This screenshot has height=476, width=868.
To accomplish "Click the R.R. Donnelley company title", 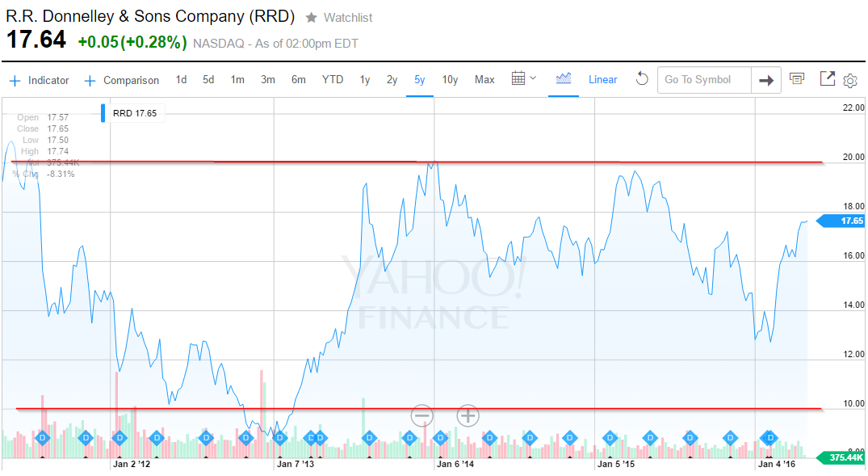I will tap(150, 17).
